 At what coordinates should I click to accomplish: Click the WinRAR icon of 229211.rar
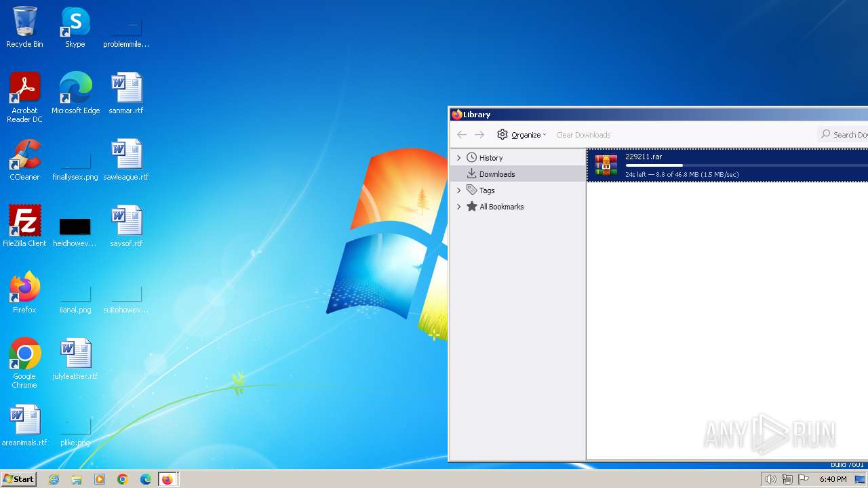tap(606, 165)
